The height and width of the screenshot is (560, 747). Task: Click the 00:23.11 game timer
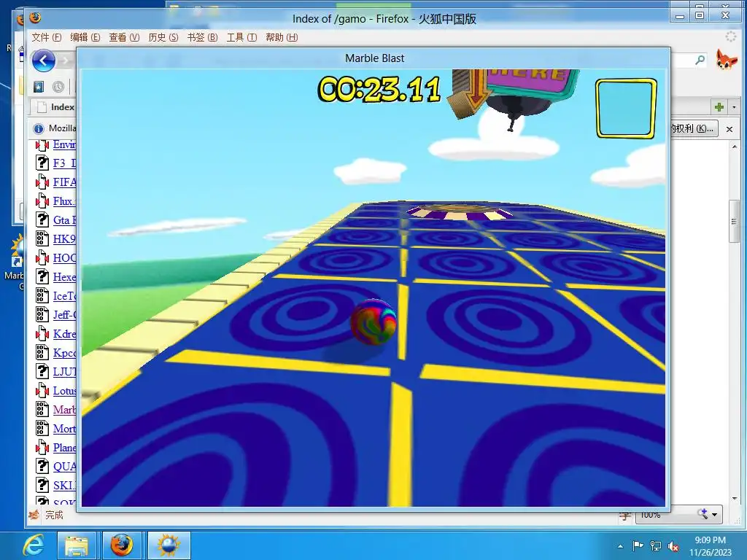point(379,89)
